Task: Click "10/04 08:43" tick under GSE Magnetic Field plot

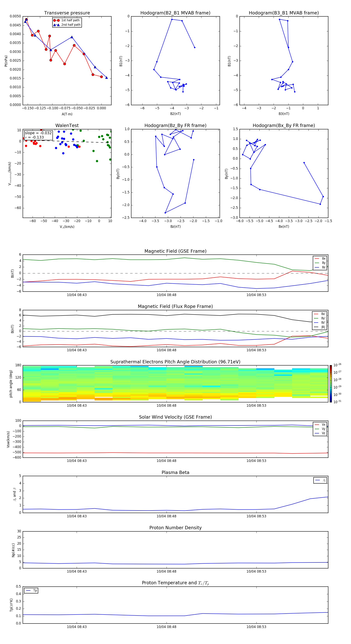Action: (77, 295)
